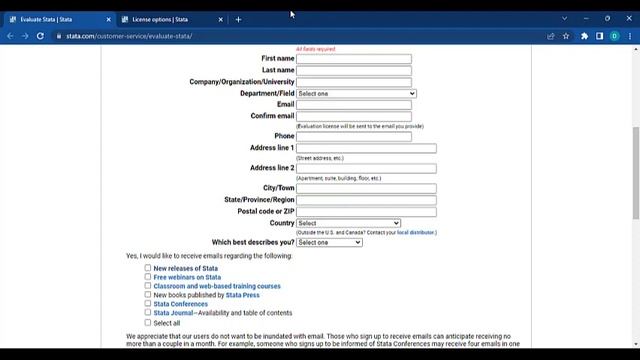
Task: Click the page vertical scrollbar thumb
Action: point(636,173)
